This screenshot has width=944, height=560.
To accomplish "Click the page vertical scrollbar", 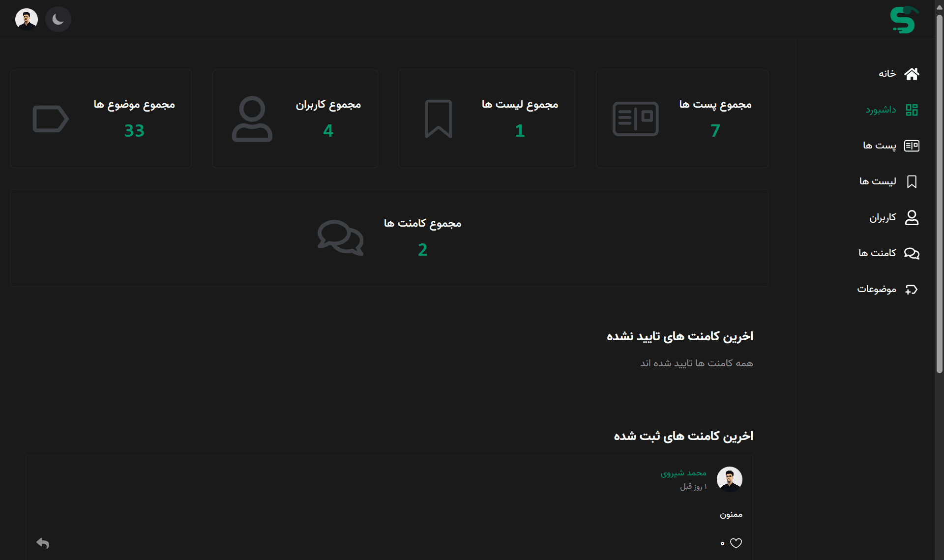I will 940,194.
